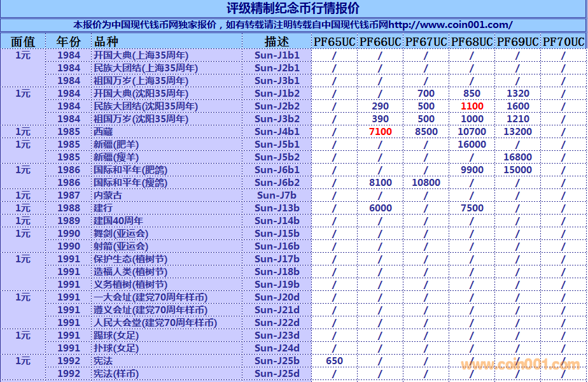Click the PF65UC grade column header
The width and height of the screenshot is (588, 382).
[x=334, y=42]
